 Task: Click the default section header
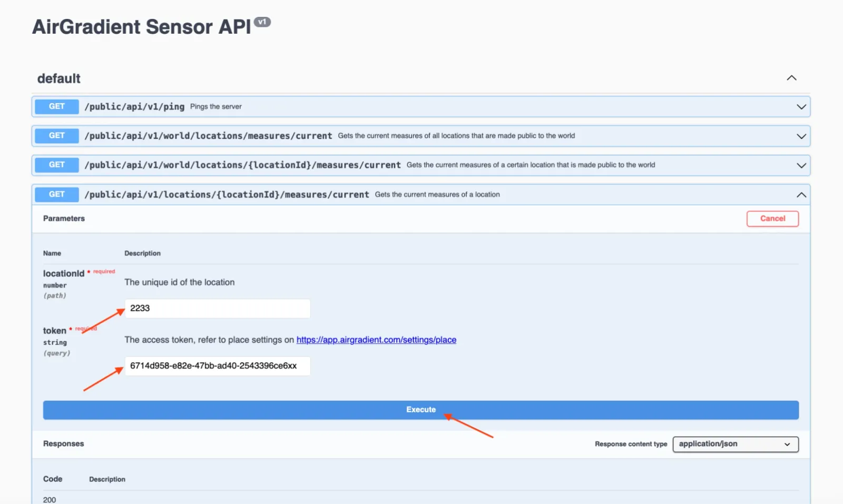tap(58, 78)
